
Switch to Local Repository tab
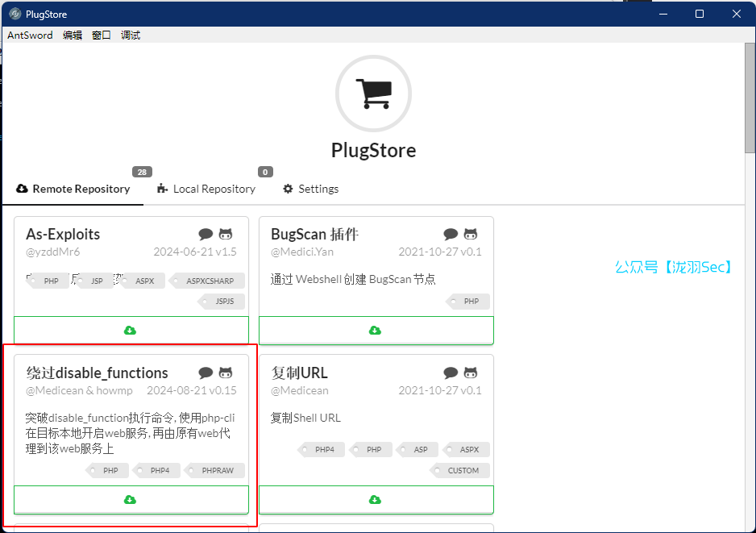click(206, 189)
